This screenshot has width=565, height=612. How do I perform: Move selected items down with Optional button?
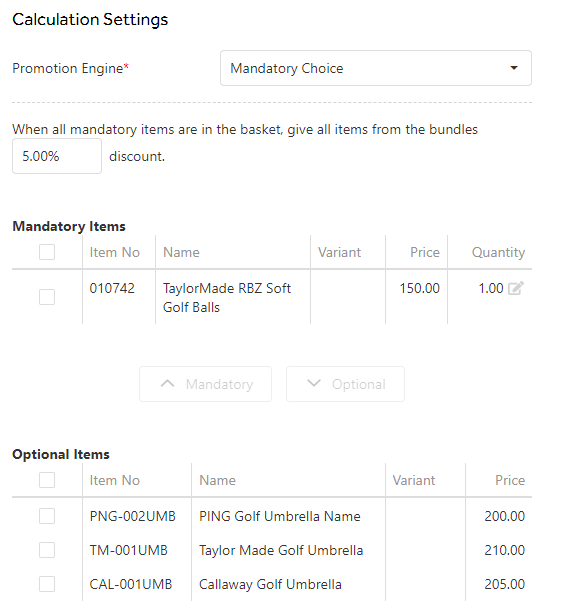pos(345,384)
